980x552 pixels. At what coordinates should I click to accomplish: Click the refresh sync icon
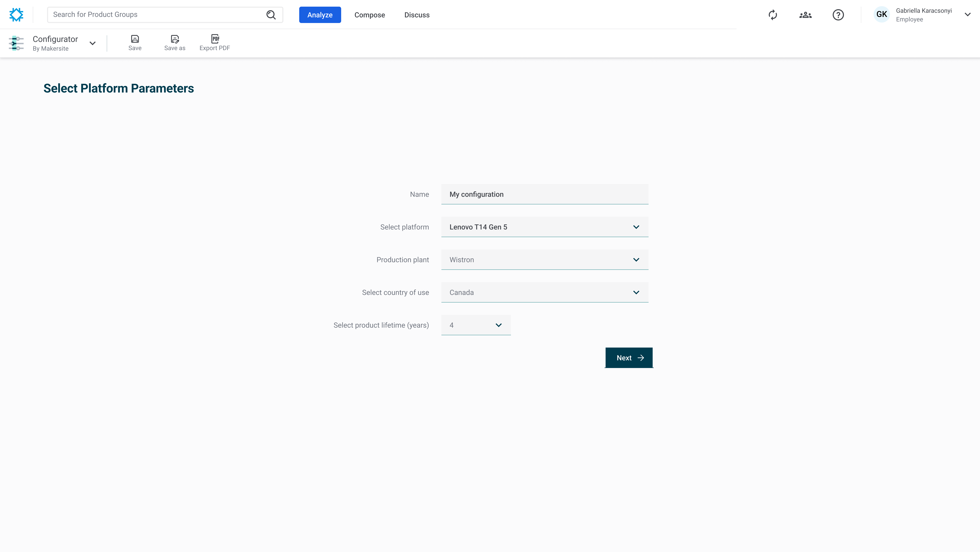(x=773, y=15)
